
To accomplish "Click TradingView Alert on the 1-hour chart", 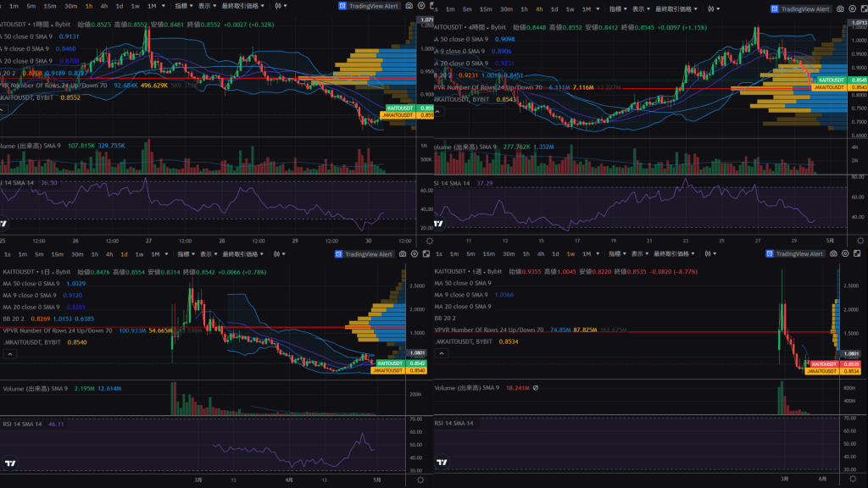I will [x=368, y=6].
